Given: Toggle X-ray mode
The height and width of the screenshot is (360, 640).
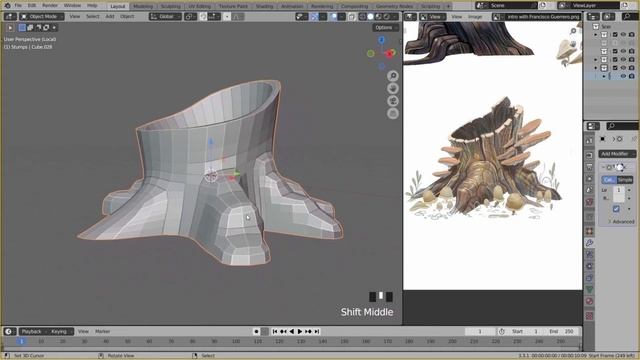Looking at the screenshot, I should click(351, 17).
